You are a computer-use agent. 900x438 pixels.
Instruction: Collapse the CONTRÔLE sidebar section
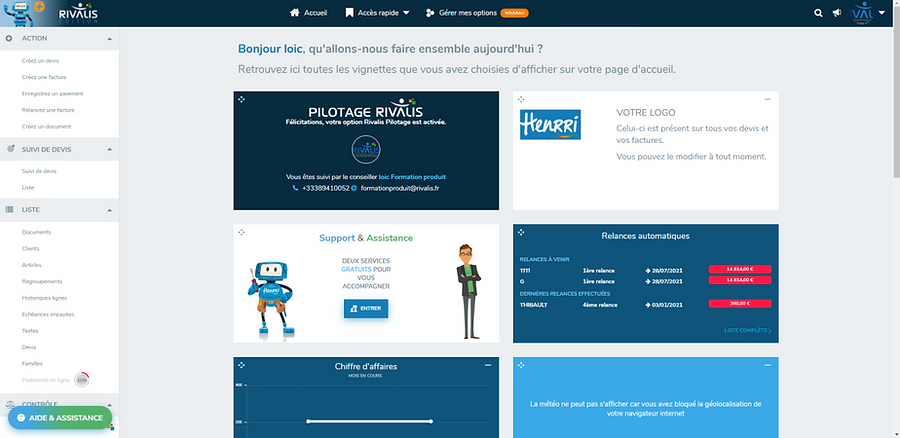[109, 405]
